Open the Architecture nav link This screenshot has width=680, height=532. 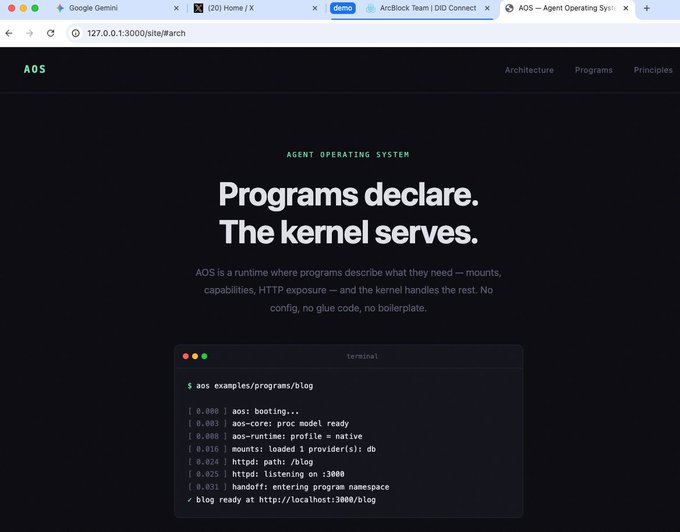click(x=529, y=70)
